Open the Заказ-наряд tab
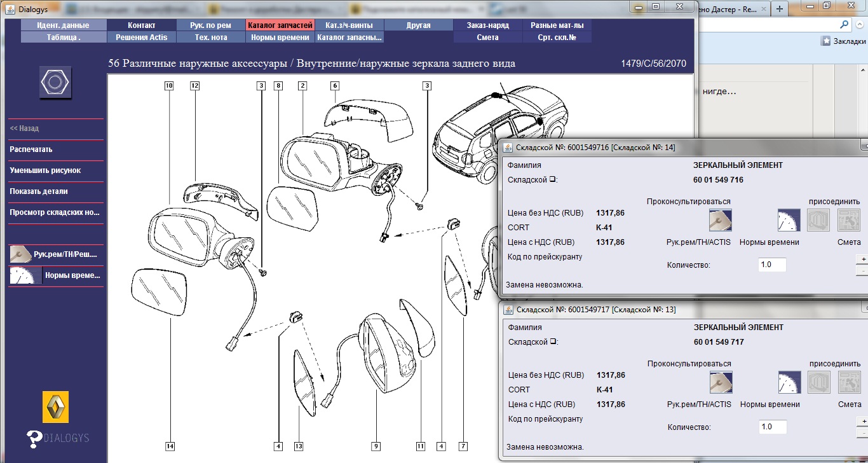The width and height of the screenshot is (868, 463). [487, 25]
